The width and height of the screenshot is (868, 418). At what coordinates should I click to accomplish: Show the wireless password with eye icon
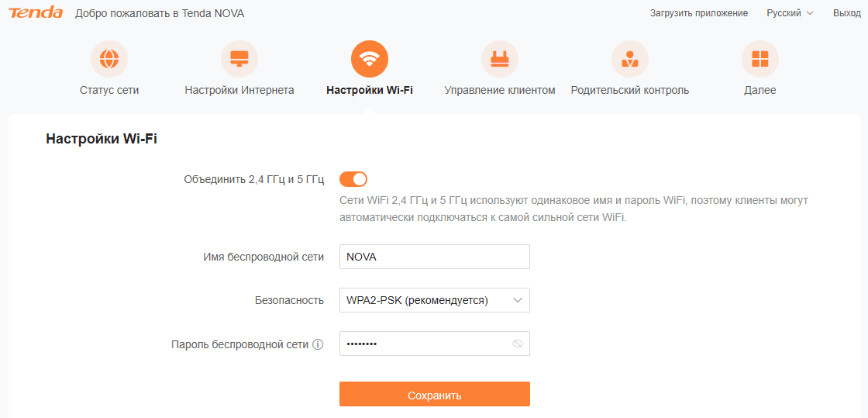(518, 344)
